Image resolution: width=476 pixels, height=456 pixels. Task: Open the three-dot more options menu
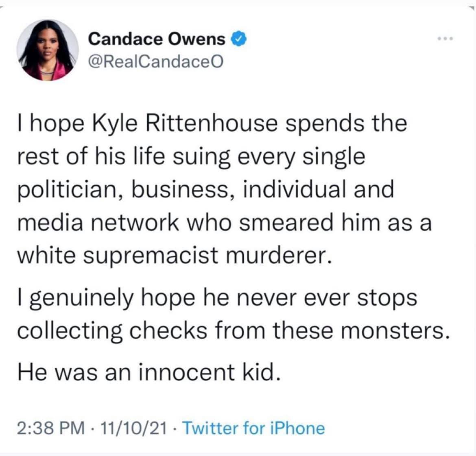(445, 39)
